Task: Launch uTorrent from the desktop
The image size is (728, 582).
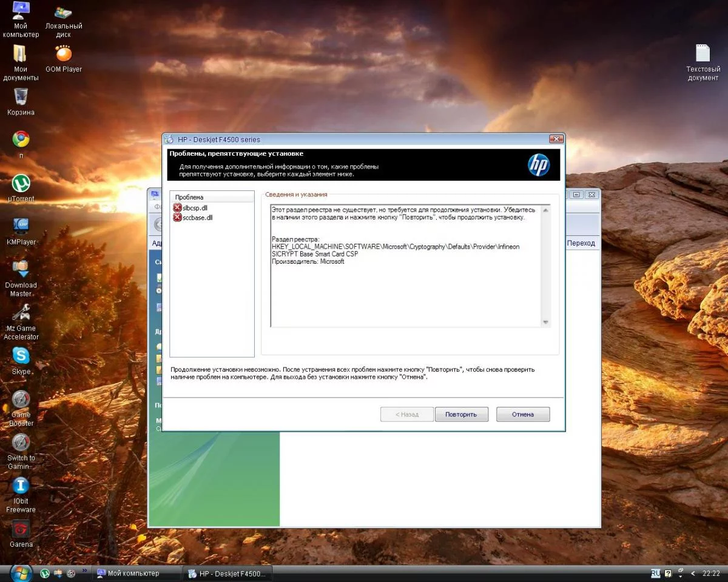Action: [21, 188]
